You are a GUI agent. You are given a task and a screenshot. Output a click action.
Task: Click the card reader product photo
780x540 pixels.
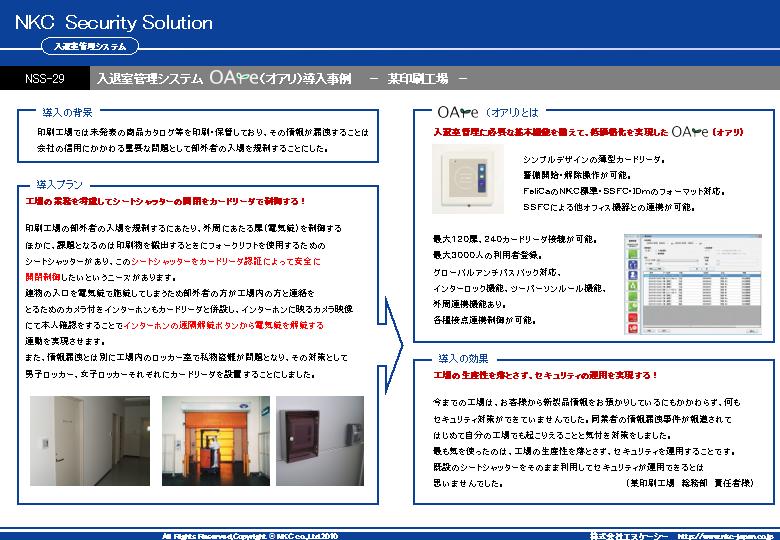click(x=468, y=179)
